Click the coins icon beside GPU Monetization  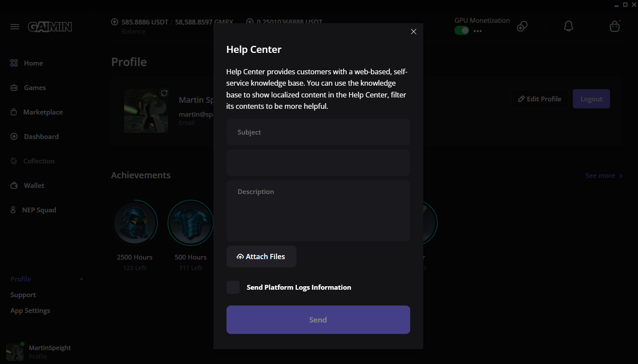[x=522, y=26]
